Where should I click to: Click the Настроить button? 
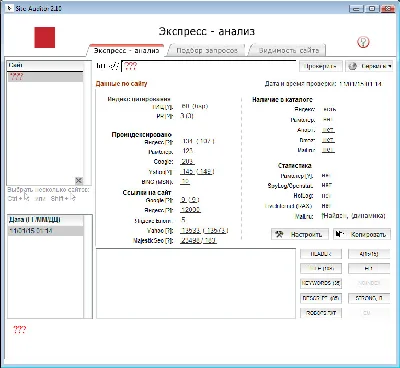(x=300, y=234)
